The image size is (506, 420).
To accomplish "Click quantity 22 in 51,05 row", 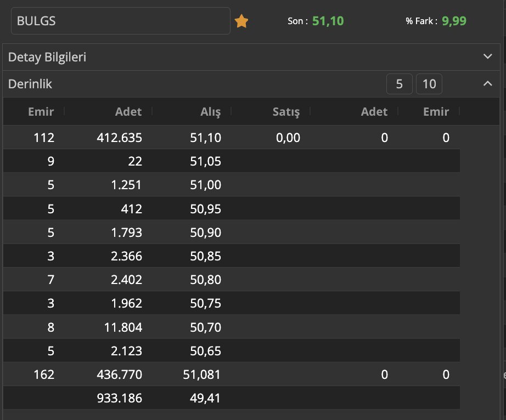I will point(135,161).
